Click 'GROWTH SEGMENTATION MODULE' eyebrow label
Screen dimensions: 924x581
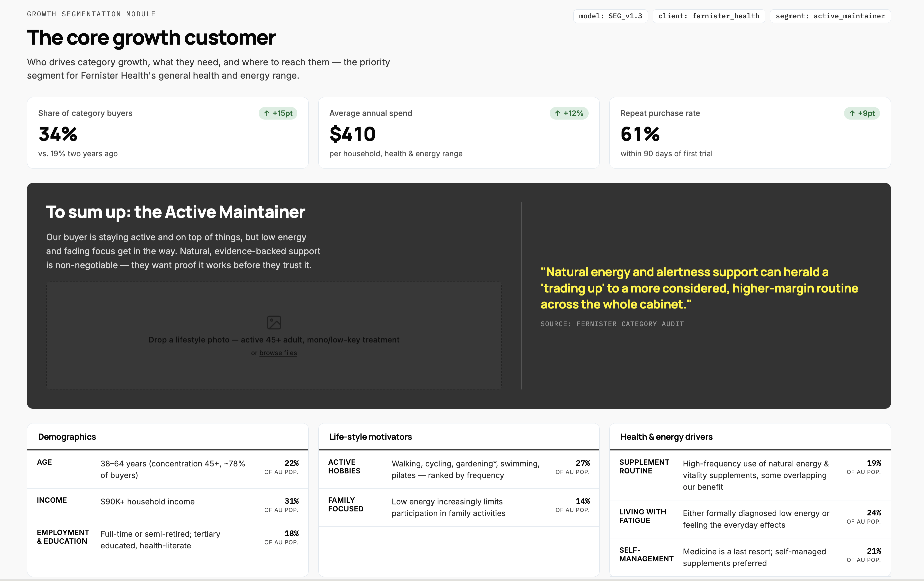91,14
